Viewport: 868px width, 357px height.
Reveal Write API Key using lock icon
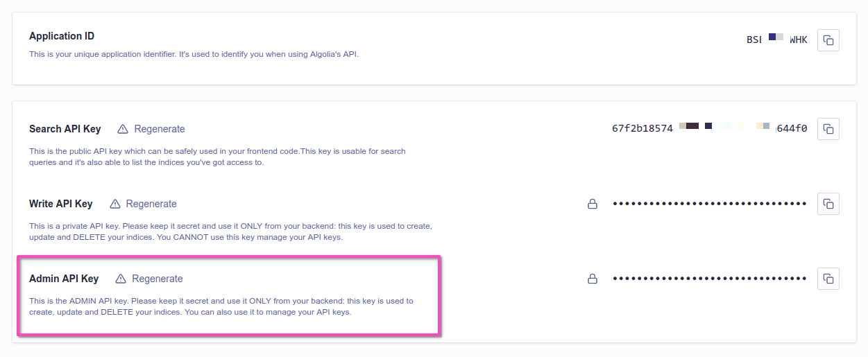(593, 204)
